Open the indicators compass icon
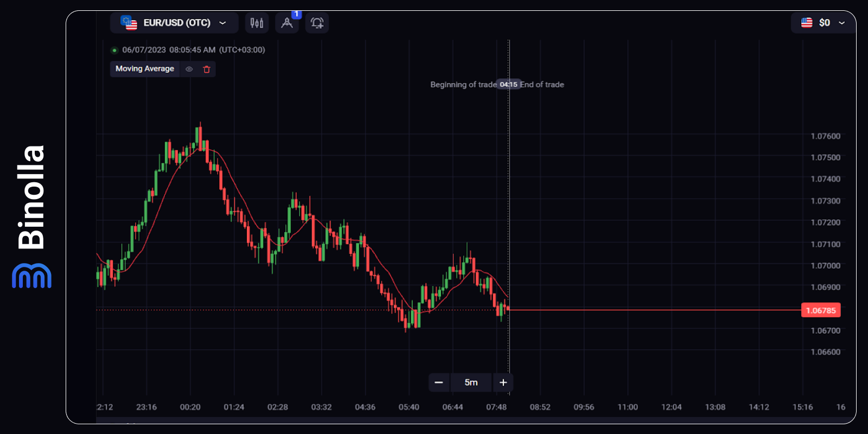 [287, 23]
